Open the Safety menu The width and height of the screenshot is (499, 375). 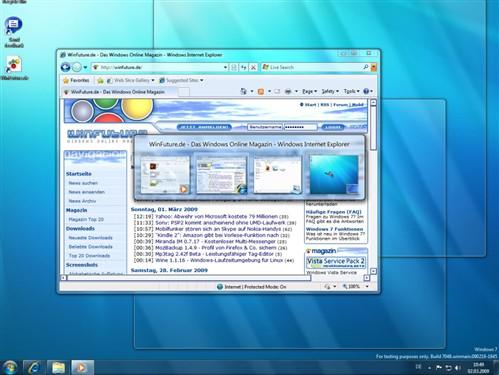[330, 91]
